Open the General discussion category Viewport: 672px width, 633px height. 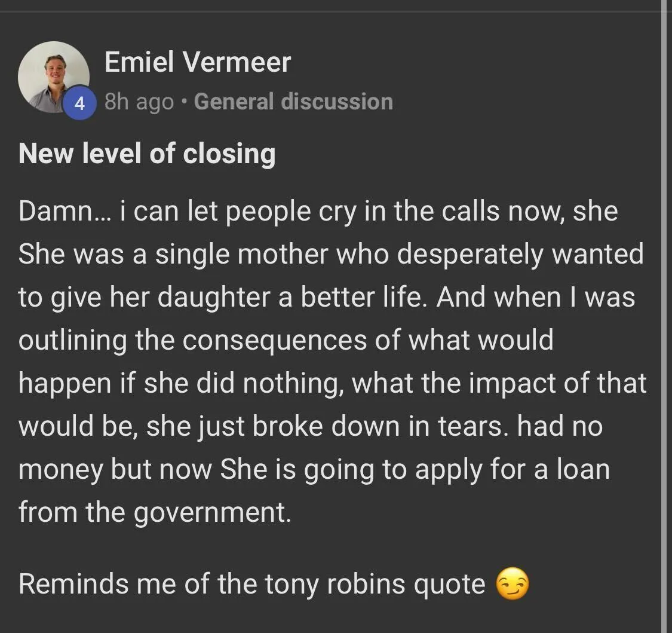(293, 102)
